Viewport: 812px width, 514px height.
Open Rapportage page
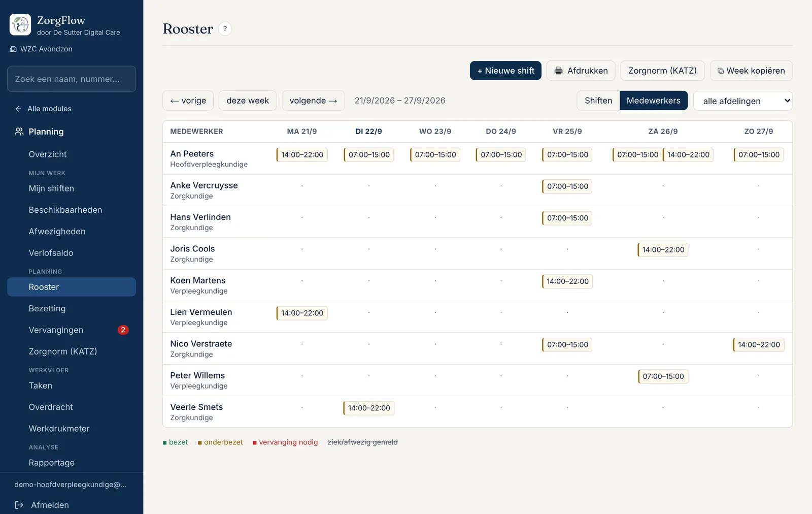coord(72,463)
